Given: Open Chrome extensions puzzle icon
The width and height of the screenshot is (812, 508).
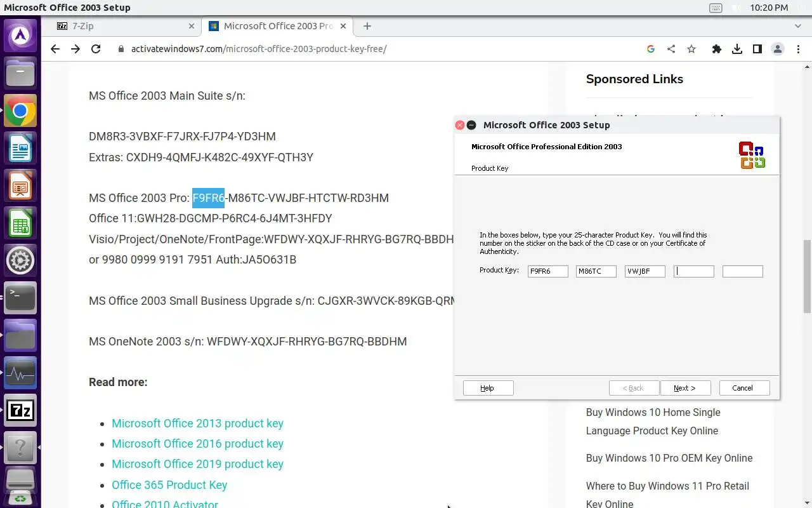Looking at the screenshot, I should click(x=717, y=49).
